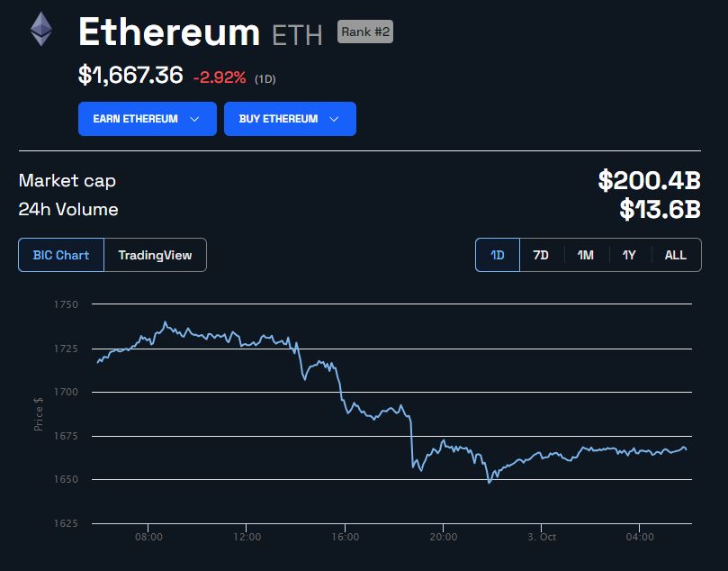Click the 16:00 label on time axis

click(x=345, y=537)
